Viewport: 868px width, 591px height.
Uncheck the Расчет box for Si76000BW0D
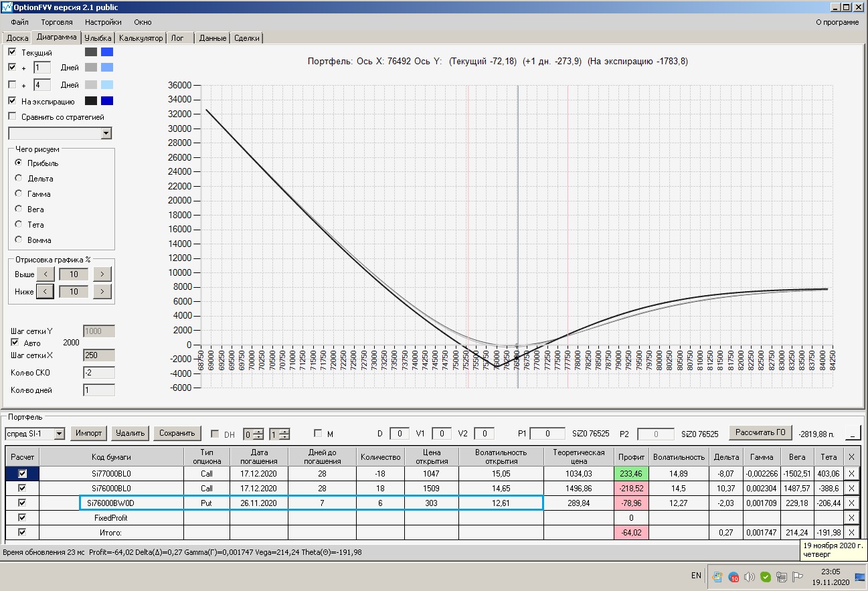23,503
